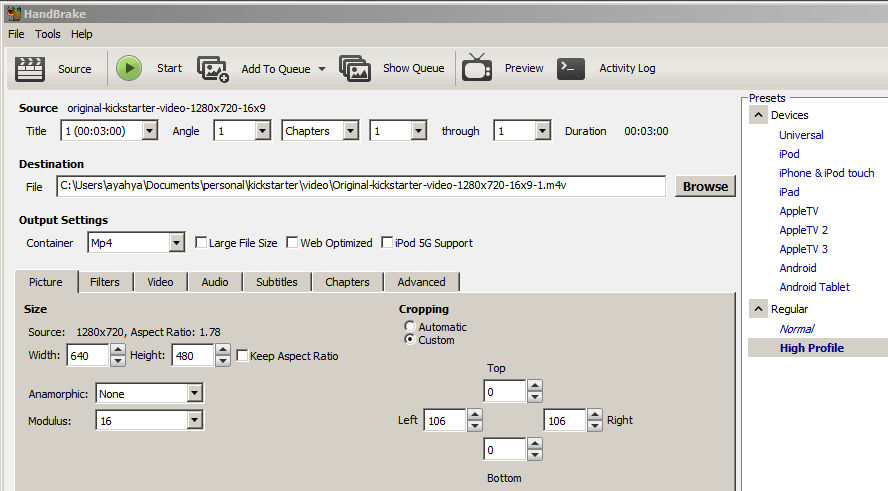The image size is (888, 491).
Task: Click the Browse button
Action: pyautogui.click(x=705, y=186)
